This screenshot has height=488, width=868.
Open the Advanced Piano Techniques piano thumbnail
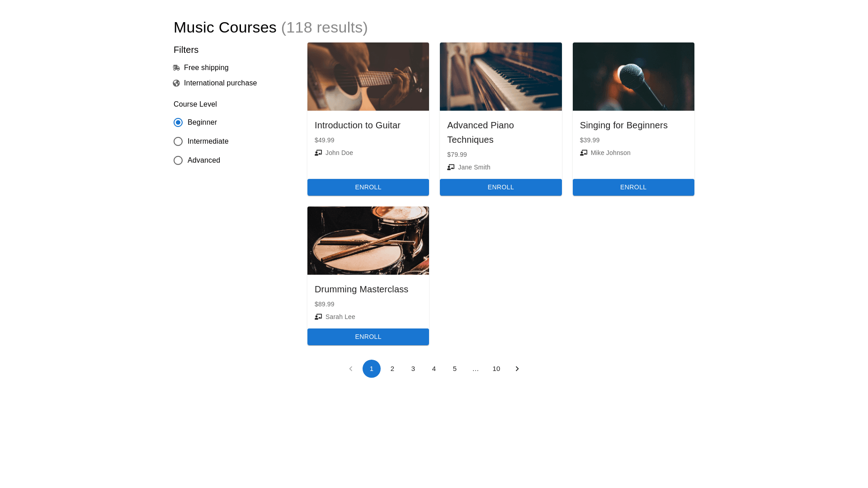click(x=500, y=76)
